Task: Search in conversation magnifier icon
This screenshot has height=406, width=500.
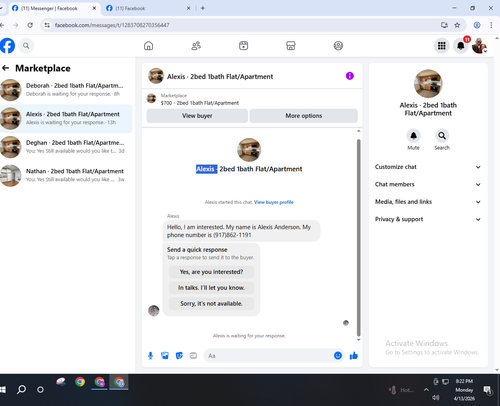Action: 442,136
